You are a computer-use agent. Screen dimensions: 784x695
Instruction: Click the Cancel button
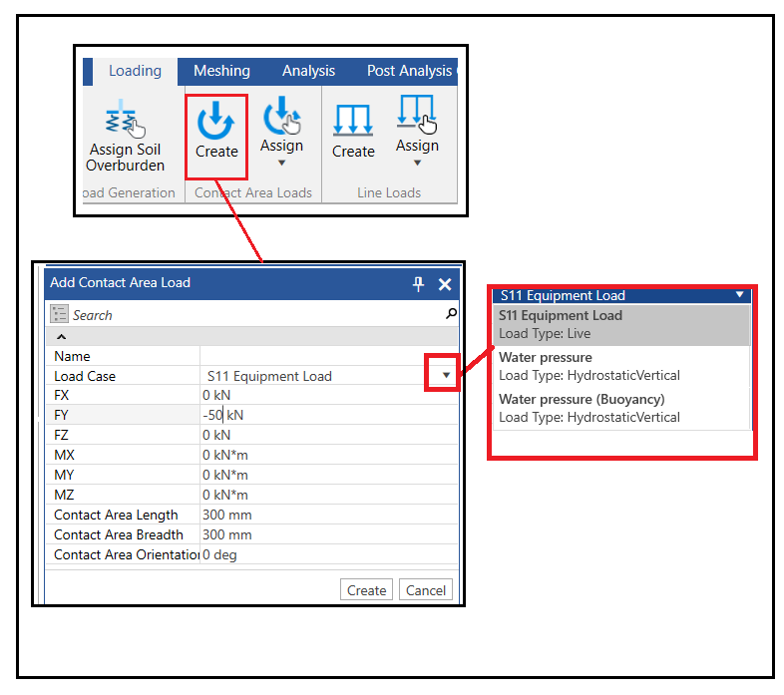coord(426,590)
